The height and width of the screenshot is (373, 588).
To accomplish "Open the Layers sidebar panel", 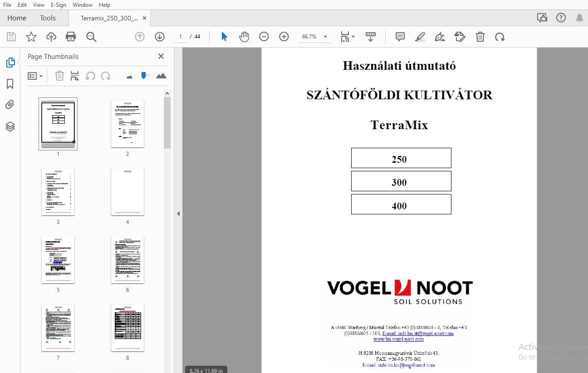I will point(10,126).
